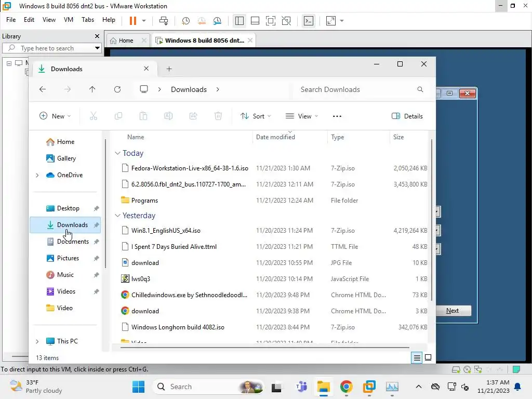Open the library search dropdown arrow
Screen dimensions: 532x399
tap(97, 48)
